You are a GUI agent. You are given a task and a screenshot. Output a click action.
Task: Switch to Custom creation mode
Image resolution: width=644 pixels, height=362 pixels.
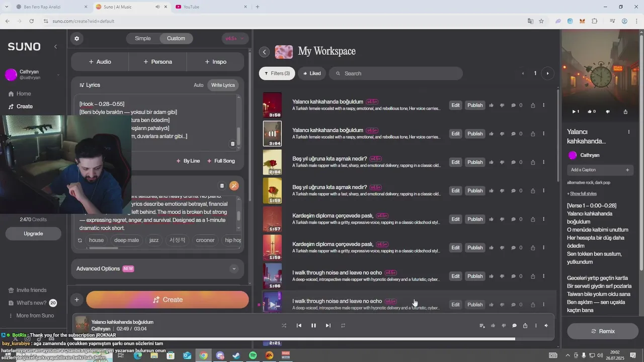pyautogui.click(x=176, y=38)
